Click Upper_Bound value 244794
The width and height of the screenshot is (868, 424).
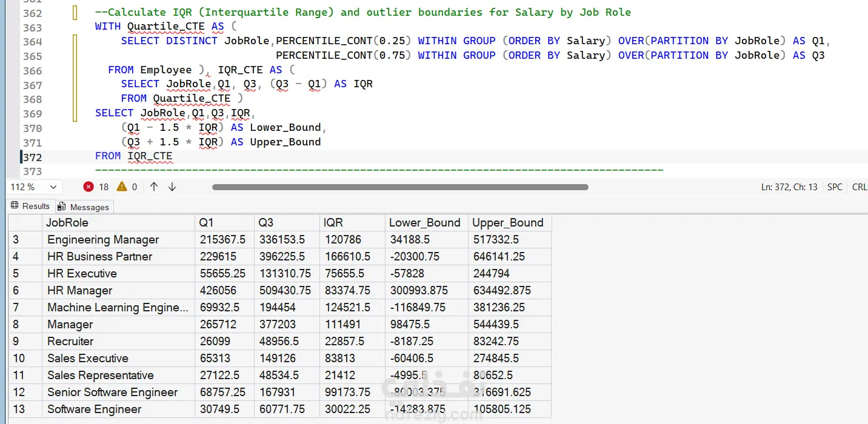pos(510,273)
